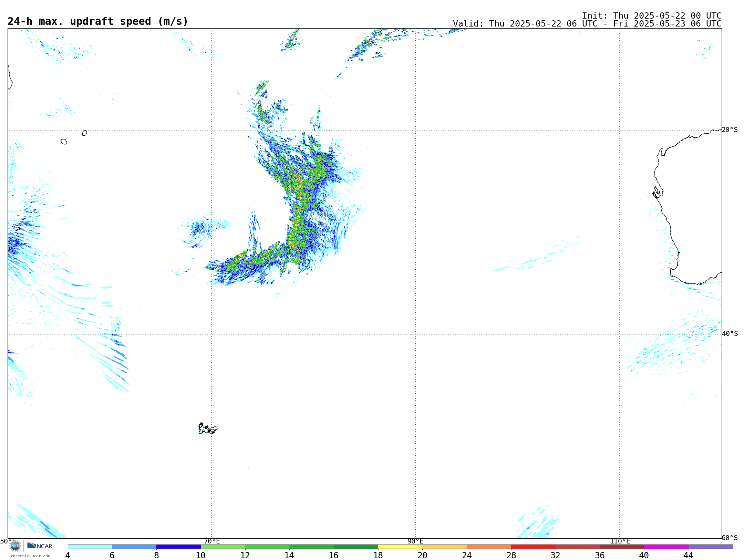Click the Init time text line
Viewport: 744px width, 560px height.
click(652, 16)
